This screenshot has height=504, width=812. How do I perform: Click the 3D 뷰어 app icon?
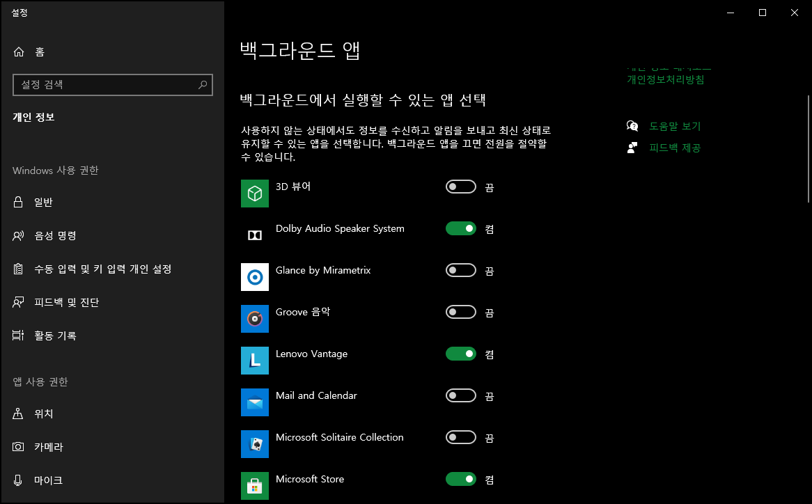(x=255, y=194)
